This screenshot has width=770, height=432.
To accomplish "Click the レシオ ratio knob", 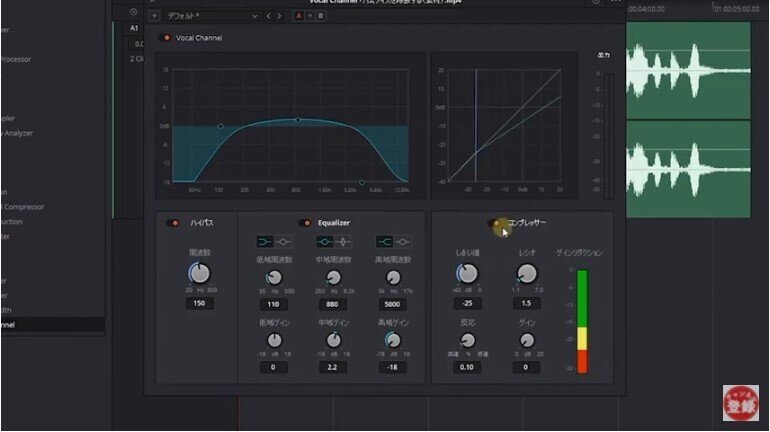I will click(527, 273).
